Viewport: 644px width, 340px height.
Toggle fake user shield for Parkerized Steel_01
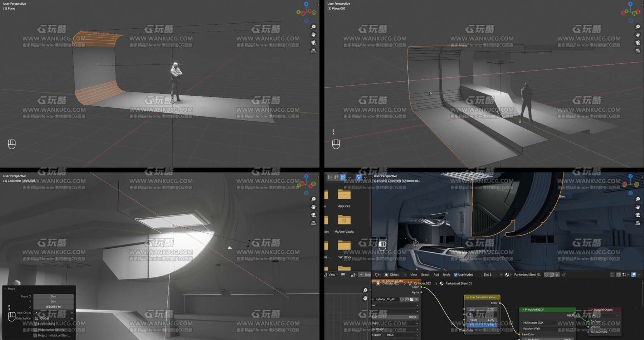pyautogui.click(x=546, y=275)
